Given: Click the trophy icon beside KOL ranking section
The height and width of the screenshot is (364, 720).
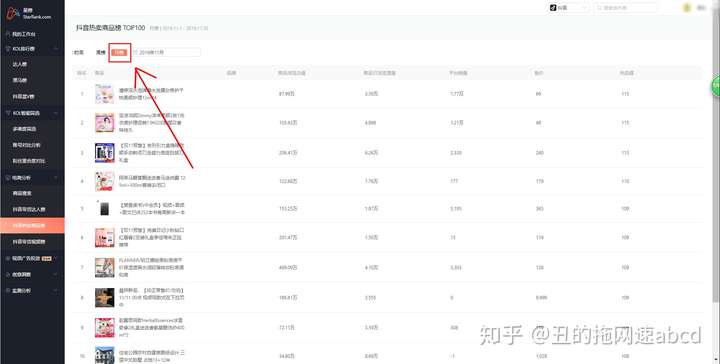Looking at the screenshot, I should pos(8,48).
